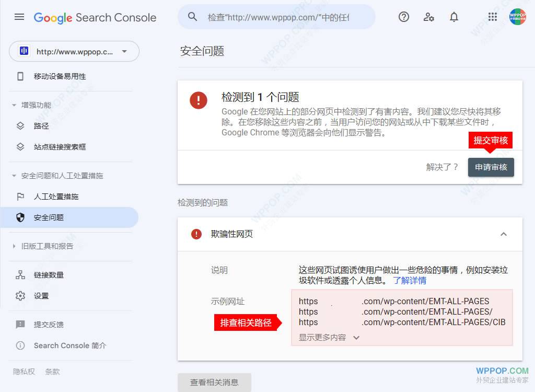Click the red alert icon beside 检测到 1 个问题

click(199, 100)
